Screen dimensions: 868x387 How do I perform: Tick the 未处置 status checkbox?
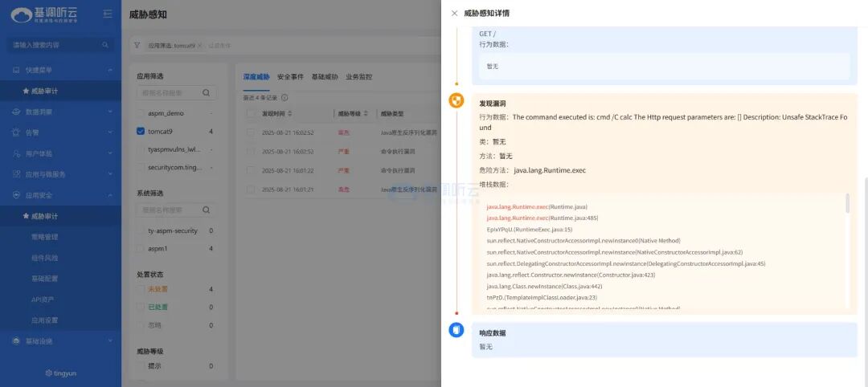141,289
